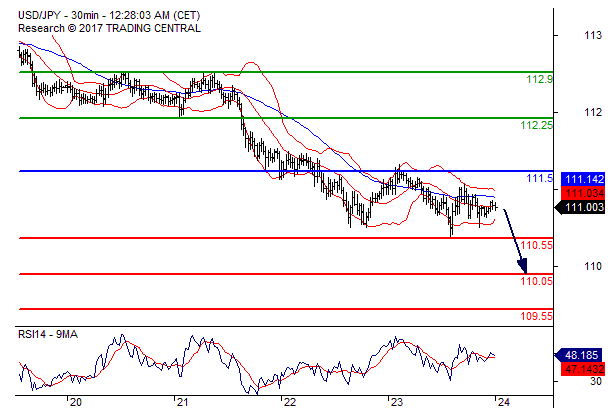Click the USD/JPY 30min chart title
This screenshot has height=420, width=613.
[109, 16]
